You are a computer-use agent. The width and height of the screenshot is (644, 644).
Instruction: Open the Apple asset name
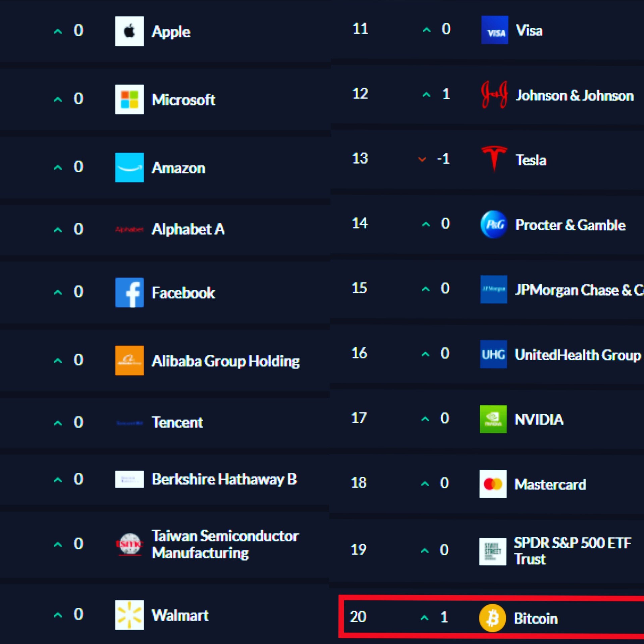171,32
